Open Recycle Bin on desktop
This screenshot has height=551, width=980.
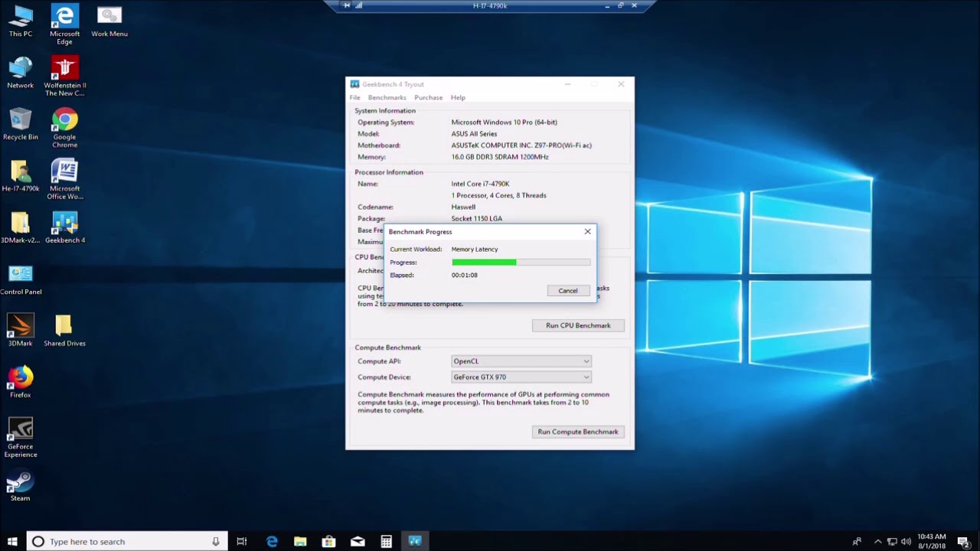[21, 124]
